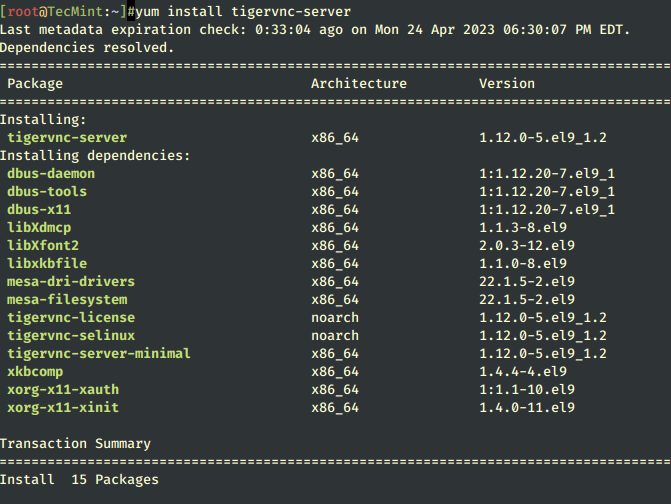Click version 1:1.12.20-7.el9_1 of dbus-tools

tap(547, 192)
